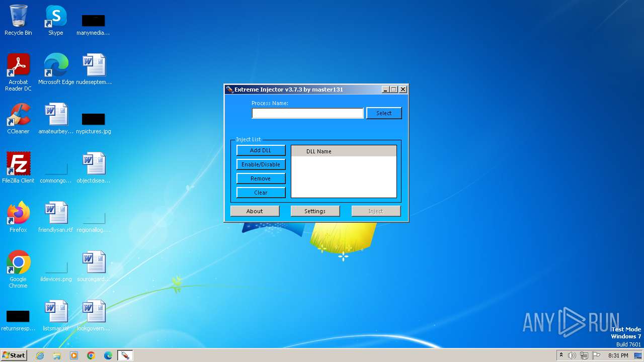Open the Firefox desktop shortcut
The image size is (644, 362).
pyautogui.click(x=18, y=217)
